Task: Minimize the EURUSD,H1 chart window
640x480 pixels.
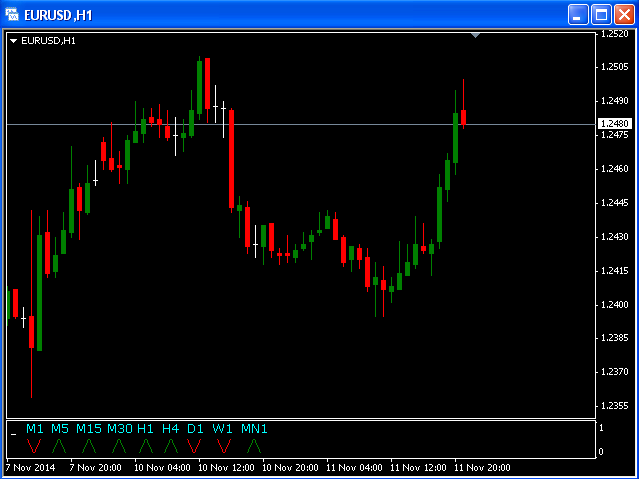Action: 578,15
